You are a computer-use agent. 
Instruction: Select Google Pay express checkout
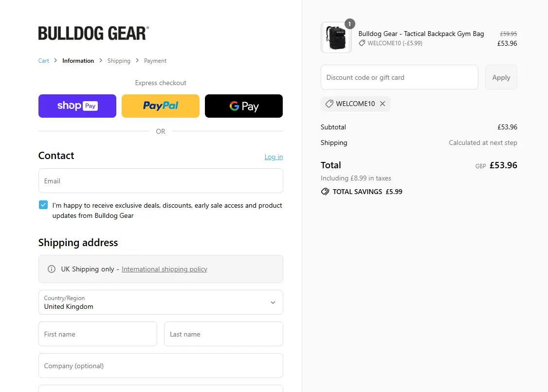pyautogui.click(x=244, y=106)
